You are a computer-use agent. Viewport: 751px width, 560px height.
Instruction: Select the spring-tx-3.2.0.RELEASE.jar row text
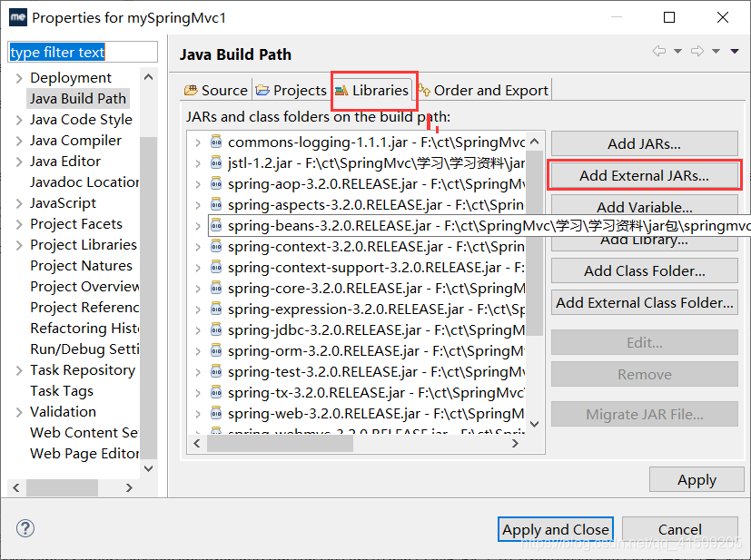(376, 392)
